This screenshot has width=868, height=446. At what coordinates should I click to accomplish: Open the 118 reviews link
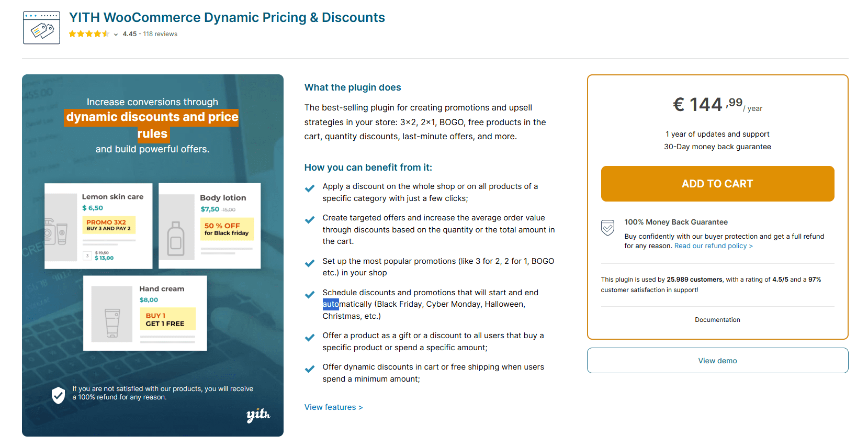(x=160, y=34)
